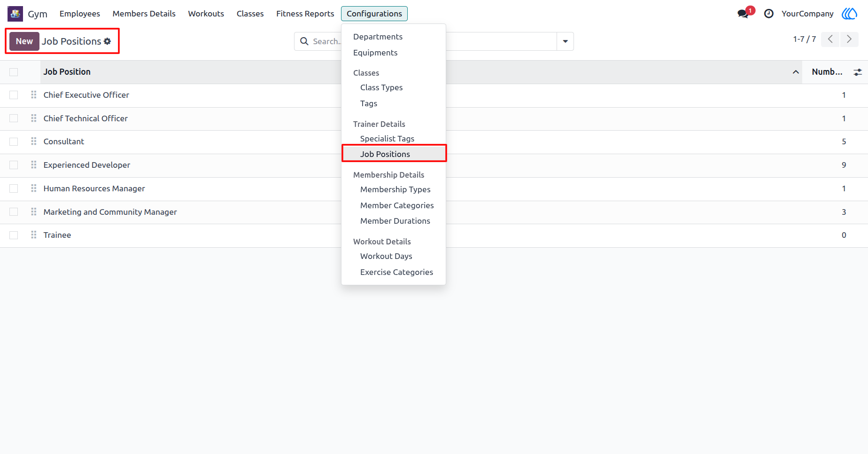The width and height of the screenshot is (868, 454).
Task: Click the search magnifier icon
Action: (x=304, y=41)
